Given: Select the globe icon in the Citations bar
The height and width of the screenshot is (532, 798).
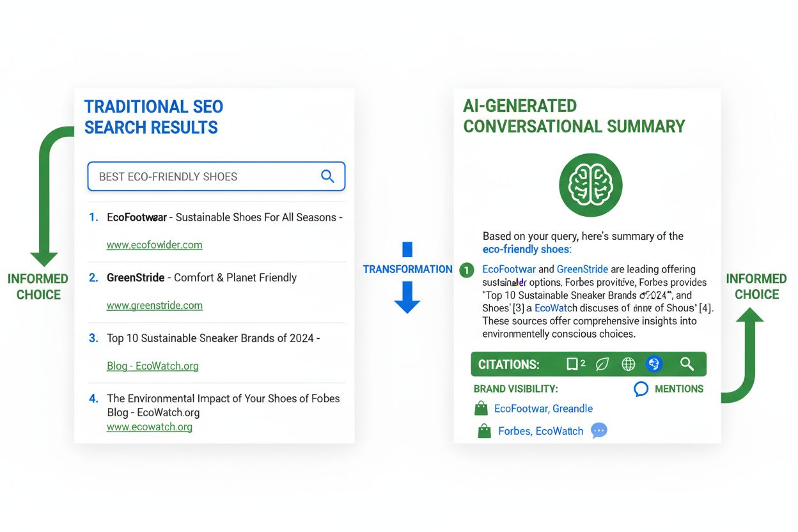Looking at the screenshot, I should 628,364.
